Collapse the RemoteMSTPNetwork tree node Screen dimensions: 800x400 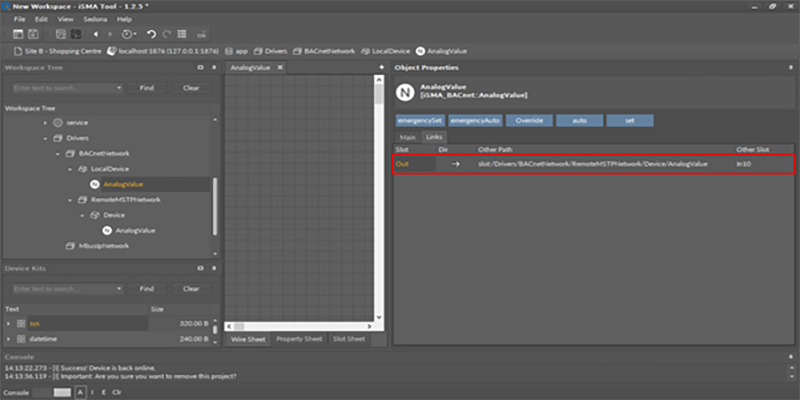point(70,200)
